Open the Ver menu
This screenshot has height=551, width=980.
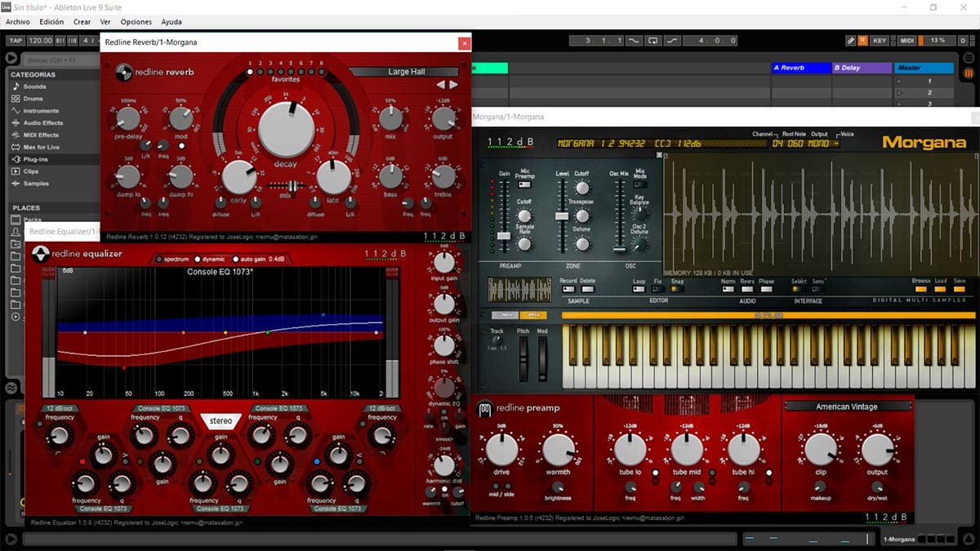click(105, 22)
